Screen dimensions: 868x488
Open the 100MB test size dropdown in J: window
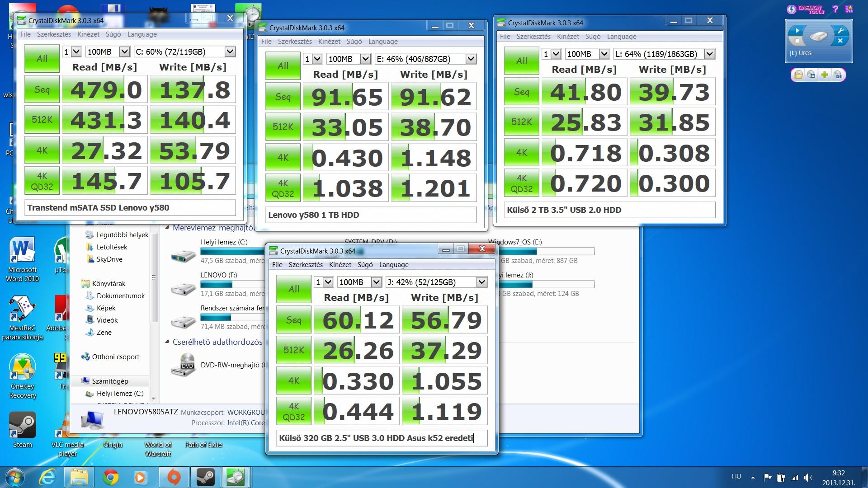359,282
